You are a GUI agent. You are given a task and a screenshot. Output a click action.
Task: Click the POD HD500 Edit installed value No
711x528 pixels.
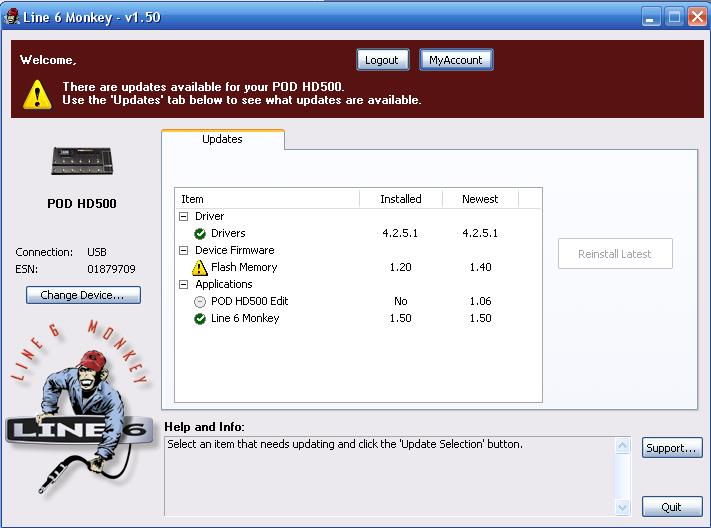point(400,302)
